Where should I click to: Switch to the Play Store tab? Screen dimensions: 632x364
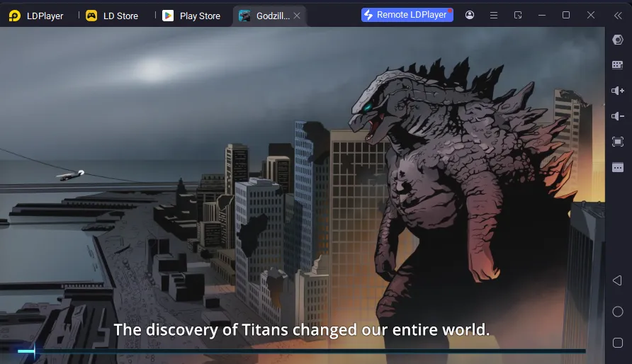point(191,16)
